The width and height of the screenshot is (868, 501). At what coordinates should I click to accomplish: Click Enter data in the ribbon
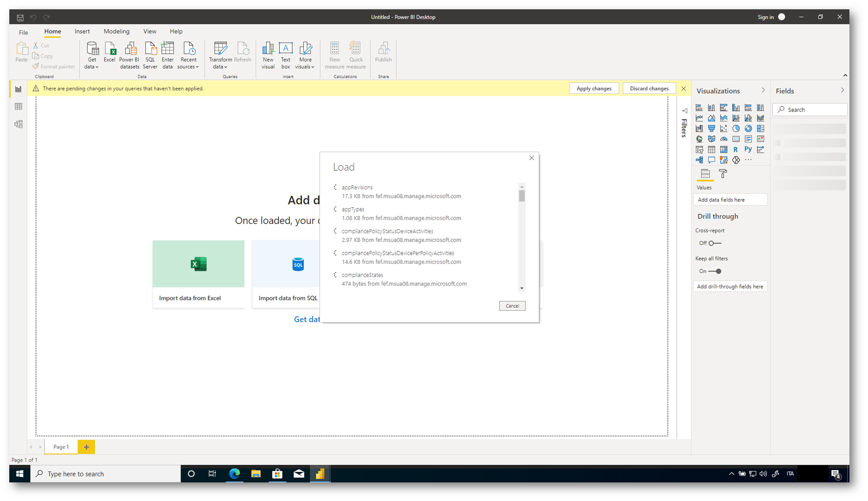pos(168,56)
